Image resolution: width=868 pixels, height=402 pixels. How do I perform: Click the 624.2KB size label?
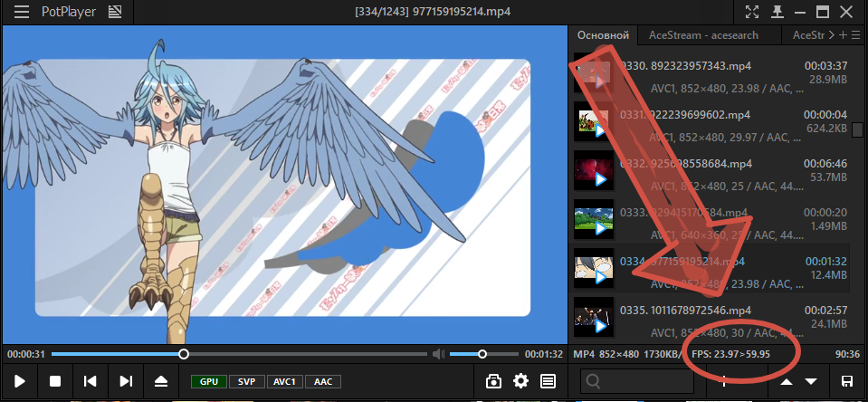(826, 129)
